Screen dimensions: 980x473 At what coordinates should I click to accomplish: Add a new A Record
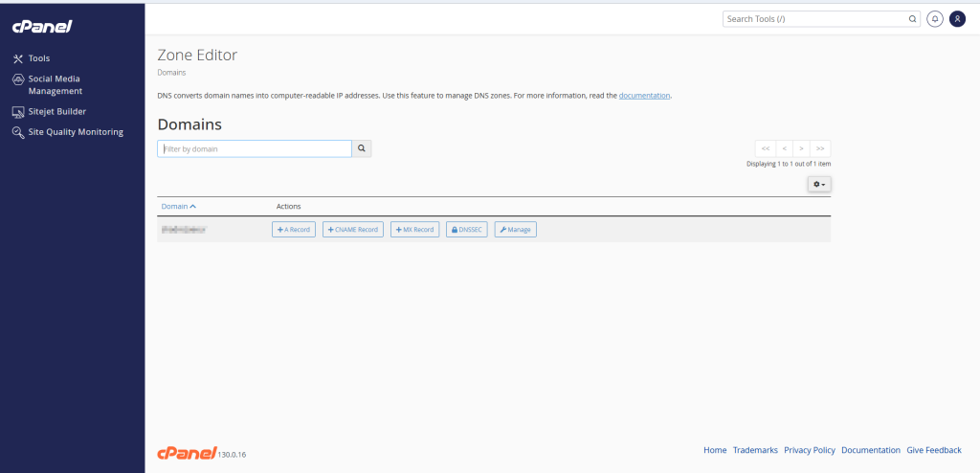tap(294, 230)
